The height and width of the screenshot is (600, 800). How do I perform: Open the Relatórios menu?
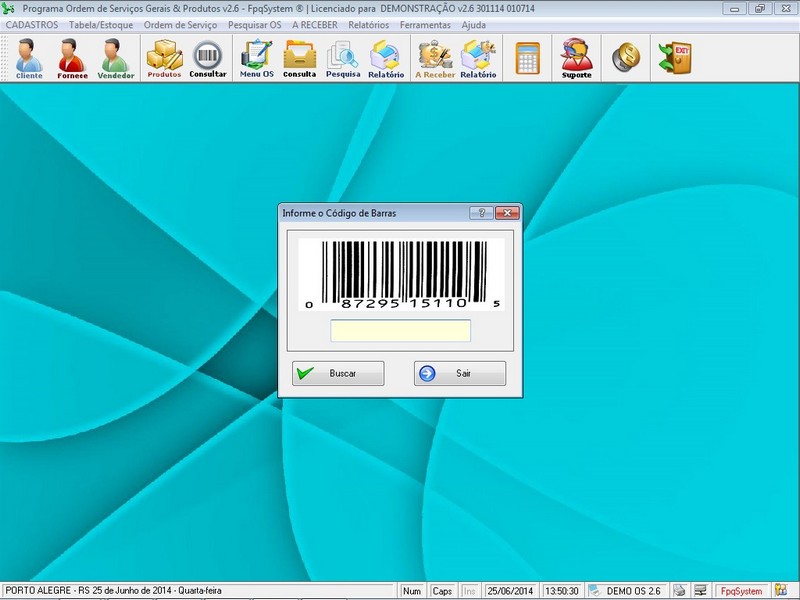[368, 24]
